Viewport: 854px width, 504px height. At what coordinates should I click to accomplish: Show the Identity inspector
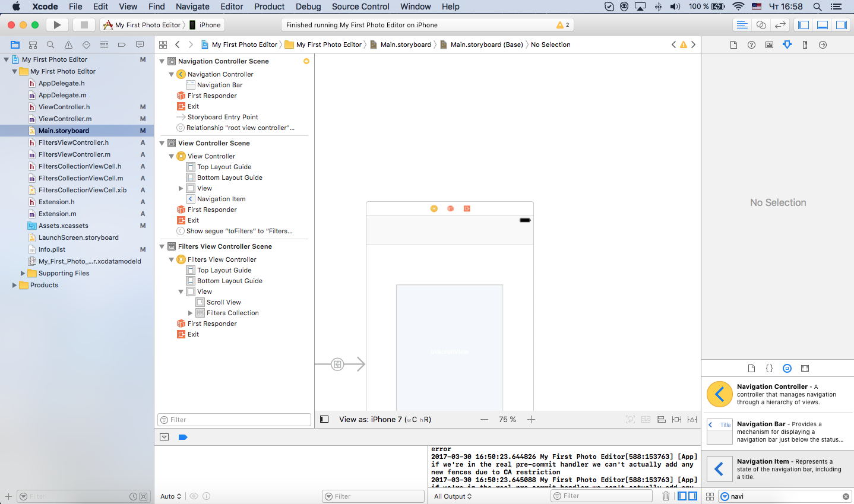[769, 45]
